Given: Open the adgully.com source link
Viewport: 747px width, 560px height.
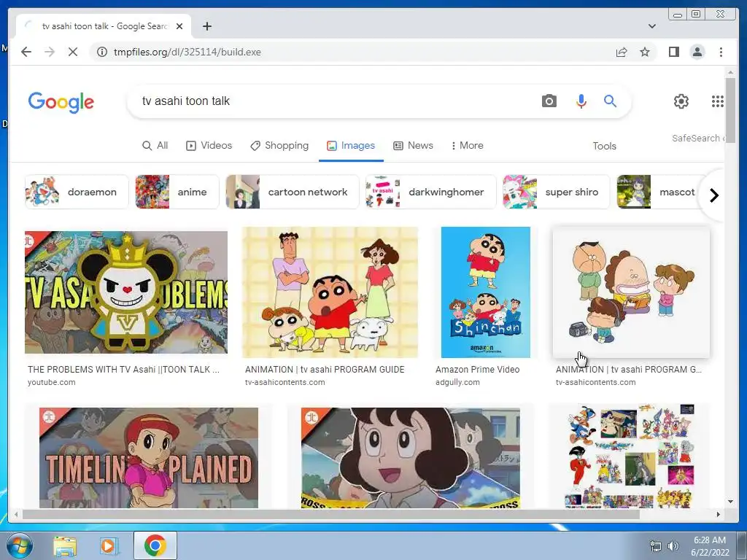Looking at the screenshot, I should [457, 382].
